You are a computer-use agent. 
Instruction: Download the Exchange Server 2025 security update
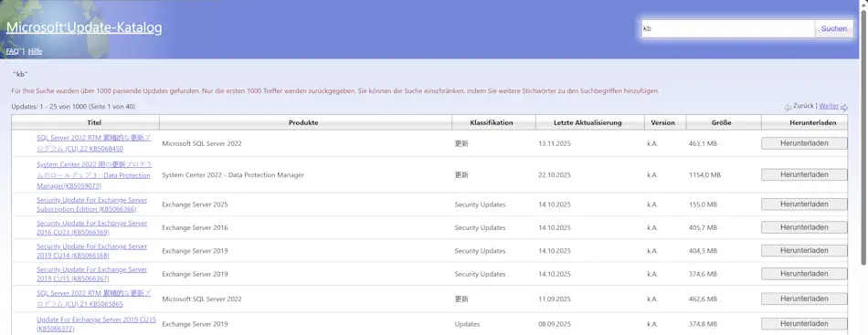coord(804,204)
